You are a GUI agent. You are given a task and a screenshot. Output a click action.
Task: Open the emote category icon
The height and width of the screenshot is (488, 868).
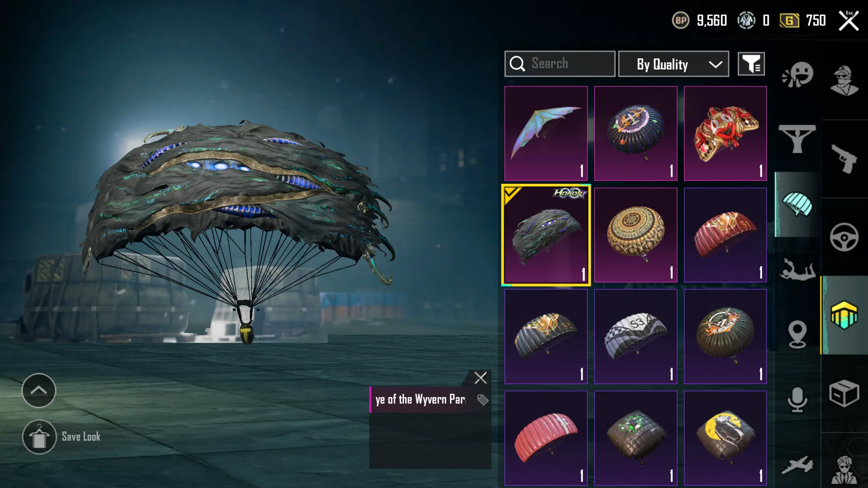[797, 75]
